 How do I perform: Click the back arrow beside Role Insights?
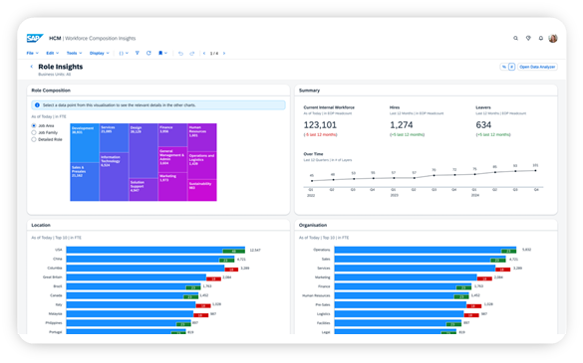point(32,67)
